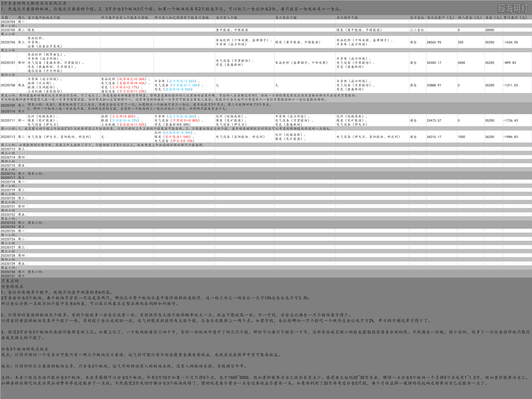
Task: Click date cell 20220729
Action: [x=8, y=264]
